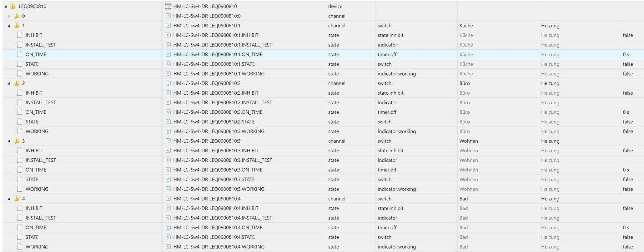Click the name text HM-LC-Sw4-DR LEQ0900810:1.WORKING
Viewport: 644px width, 252px height.
pyautogui.click(x=219, y=74)
